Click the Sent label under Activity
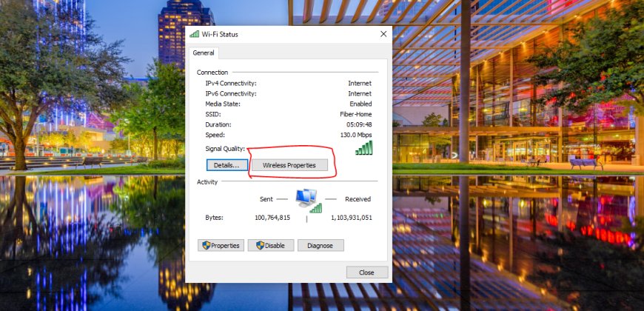This screenshot has height=311, width=644. coord(266,199)
